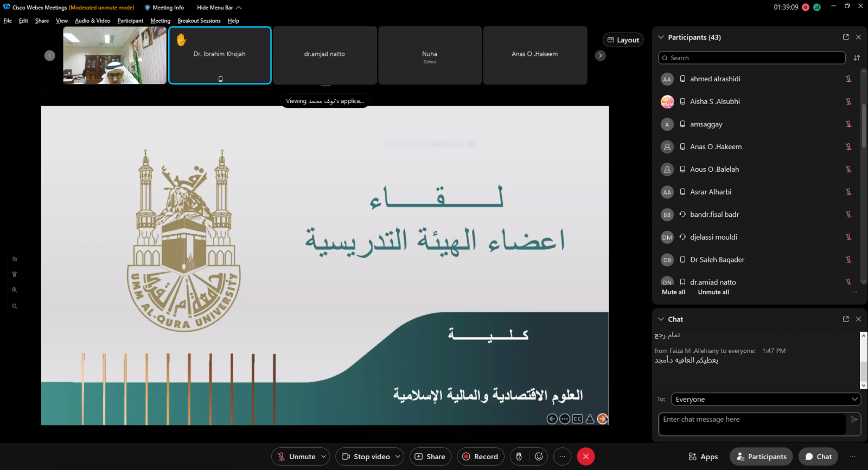Click Mute all
This screenshot has height=470, width=868.
[x=673, y=292]
